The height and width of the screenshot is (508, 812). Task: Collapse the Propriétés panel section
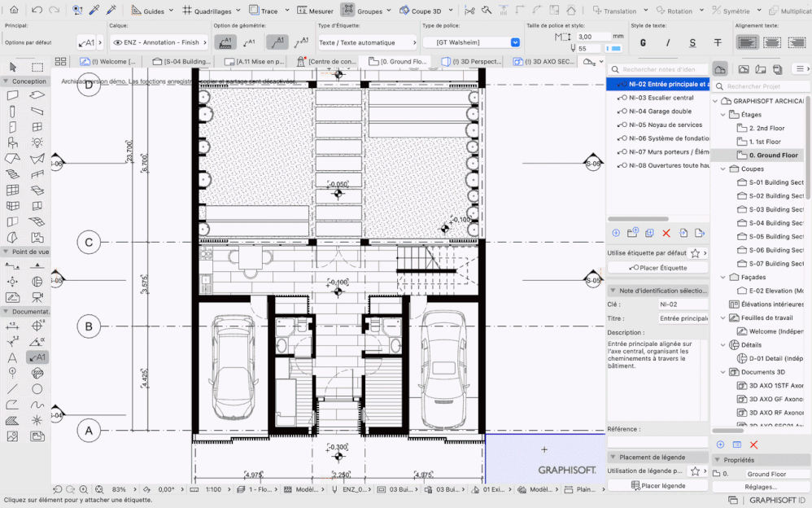(718, 460)
